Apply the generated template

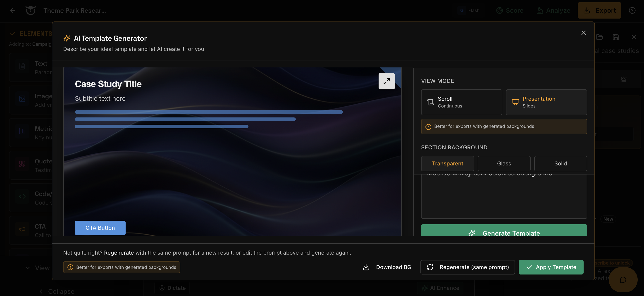tap(551, 267)
